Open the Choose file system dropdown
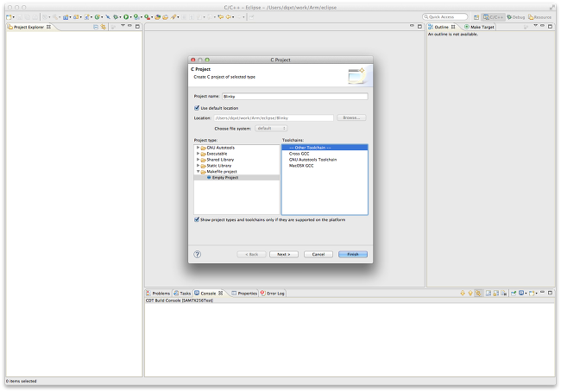 271,128
